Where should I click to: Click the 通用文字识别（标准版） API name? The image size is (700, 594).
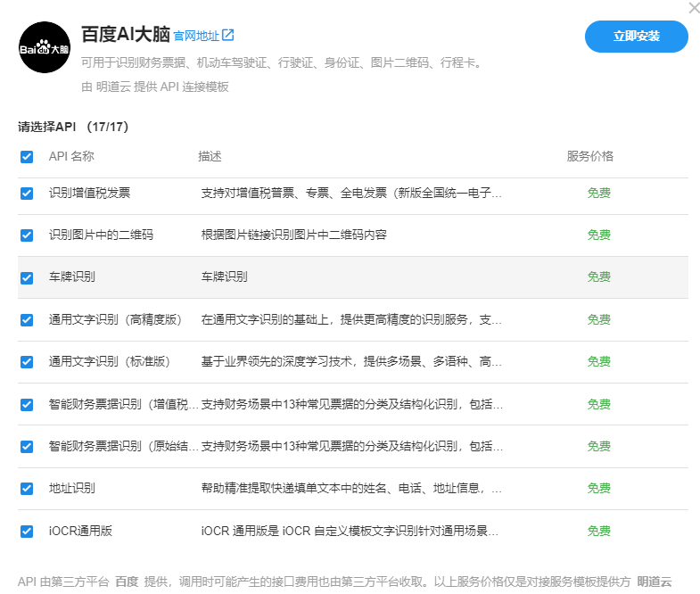tap(110, 362)
